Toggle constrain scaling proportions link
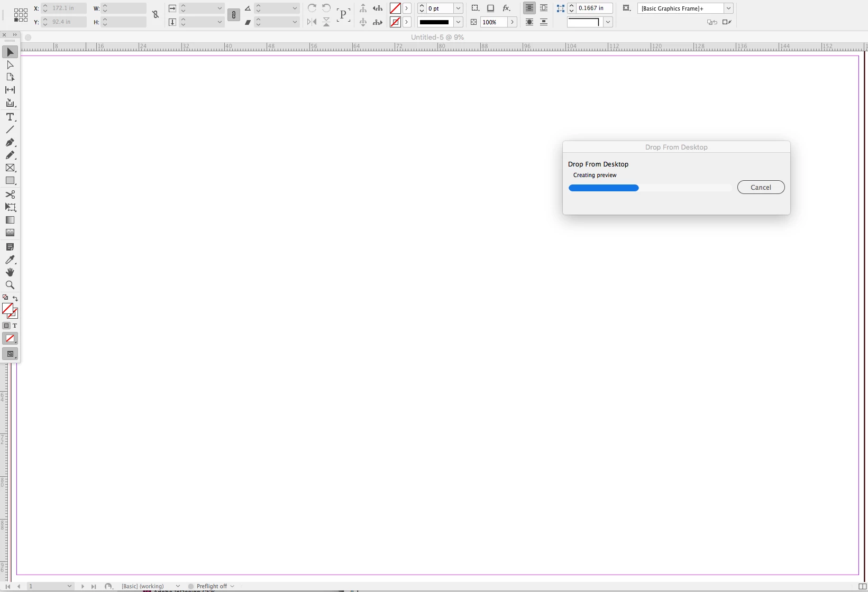Viewport: 868px width, 592px height. click(234, 15)
